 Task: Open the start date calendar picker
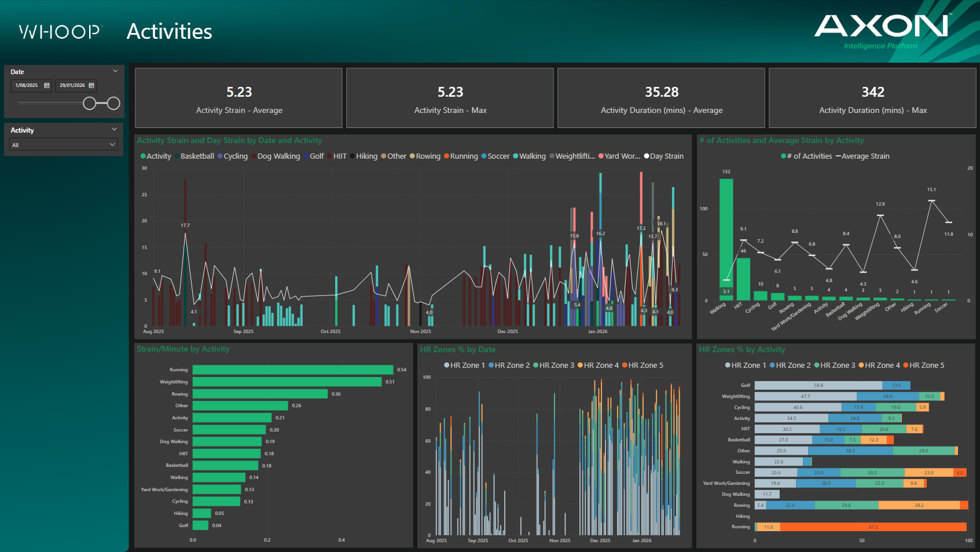(46, 85)
